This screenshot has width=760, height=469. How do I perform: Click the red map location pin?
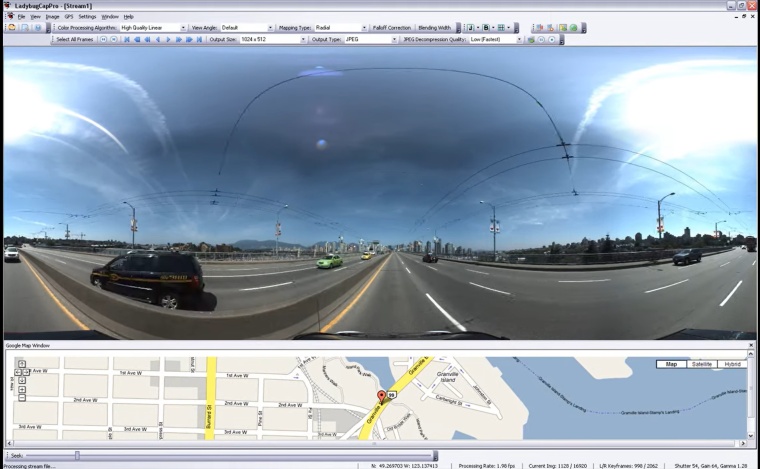381,397
